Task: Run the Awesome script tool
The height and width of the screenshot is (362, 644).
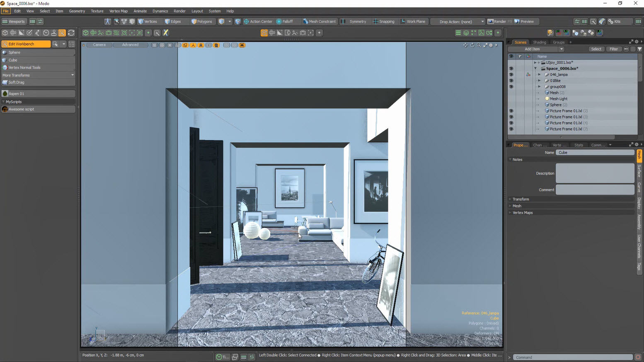Action: tap(22, 109)
